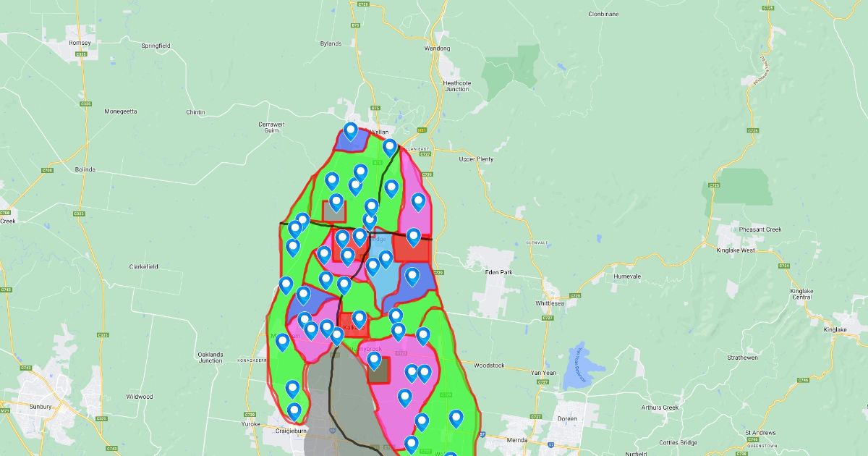Click the Yan Yean Reservoir lake
This screenshot has width=868, height=456.
(582, 357)
